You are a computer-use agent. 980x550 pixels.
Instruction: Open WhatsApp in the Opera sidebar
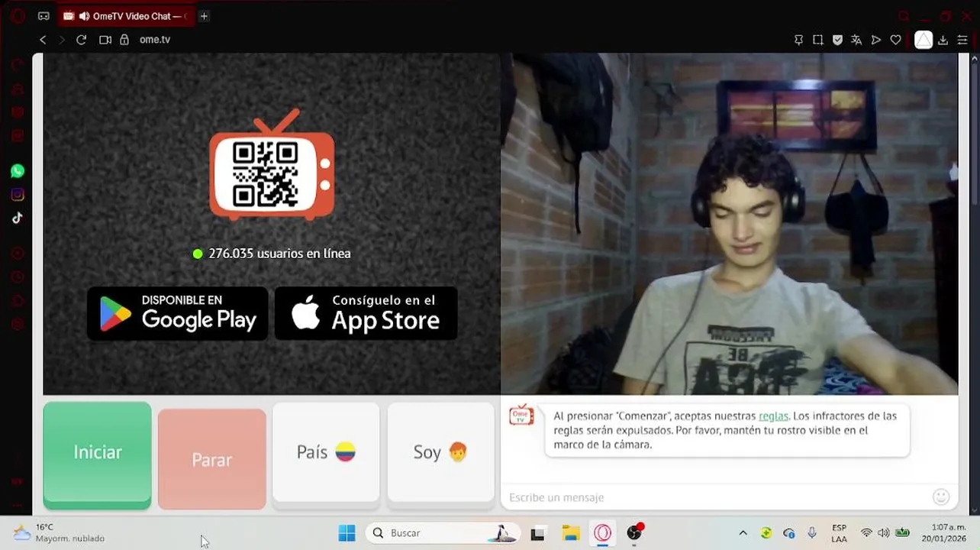click(x=18, y=171)
